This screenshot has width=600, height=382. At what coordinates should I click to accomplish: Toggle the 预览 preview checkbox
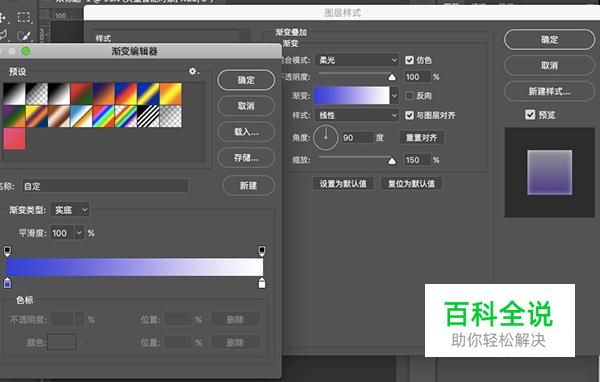tap(530, 114)
